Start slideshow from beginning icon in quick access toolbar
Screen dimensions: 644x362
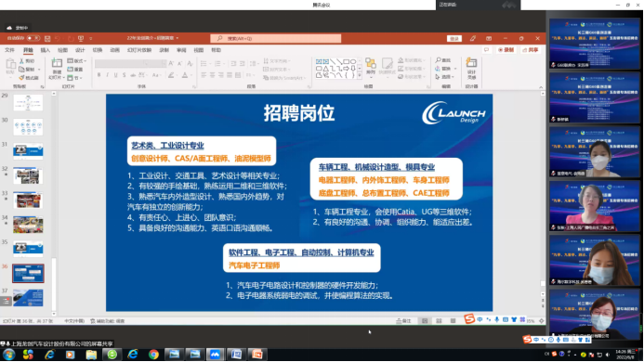(81, 38)
